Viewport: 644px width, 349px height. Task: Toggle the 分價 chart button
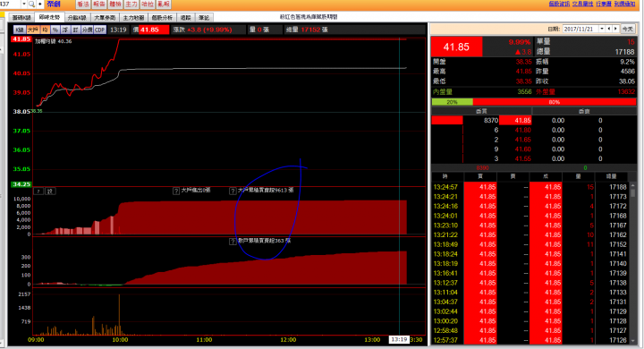(87, 30)
